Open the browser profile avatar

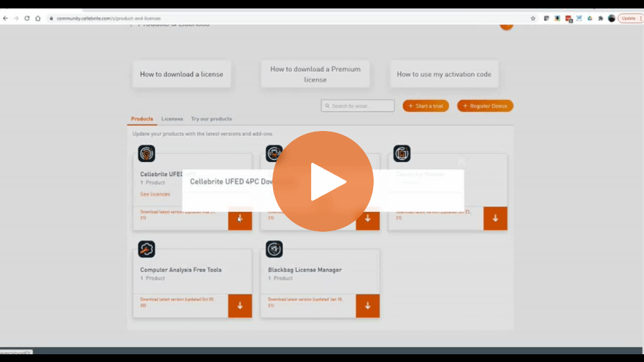[612, 18]
